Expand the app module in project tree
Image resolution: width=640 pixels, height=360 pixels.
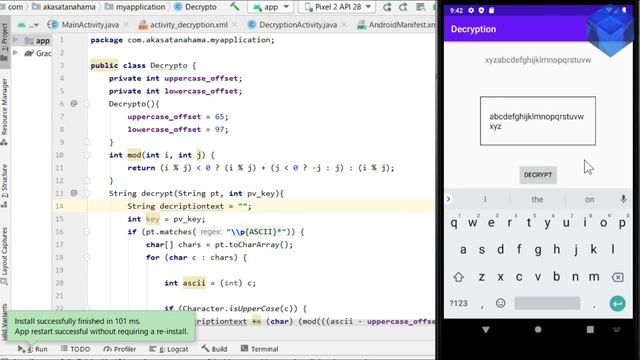[x=16, y=40]
